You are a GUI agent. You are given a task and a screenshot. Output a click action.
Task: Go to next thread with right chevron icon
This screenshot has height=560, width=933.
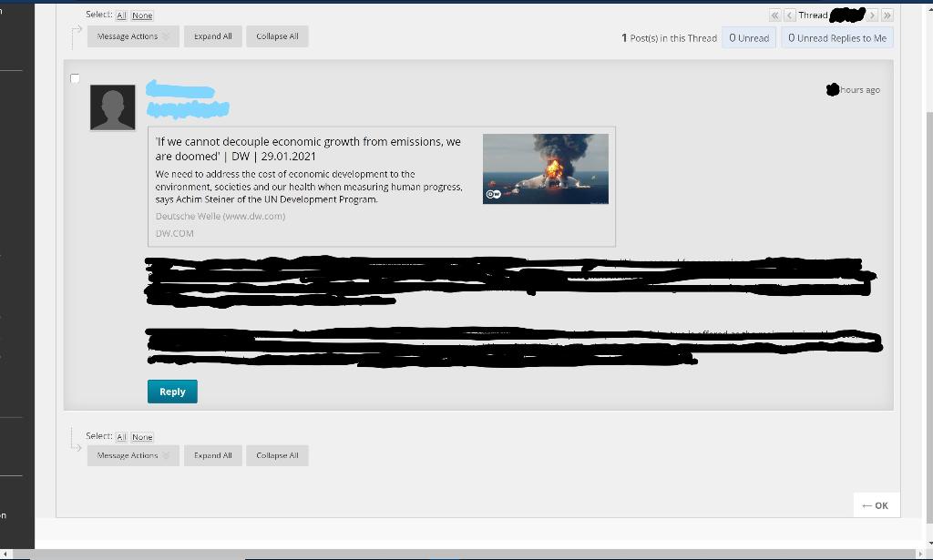tap(872, 15)
